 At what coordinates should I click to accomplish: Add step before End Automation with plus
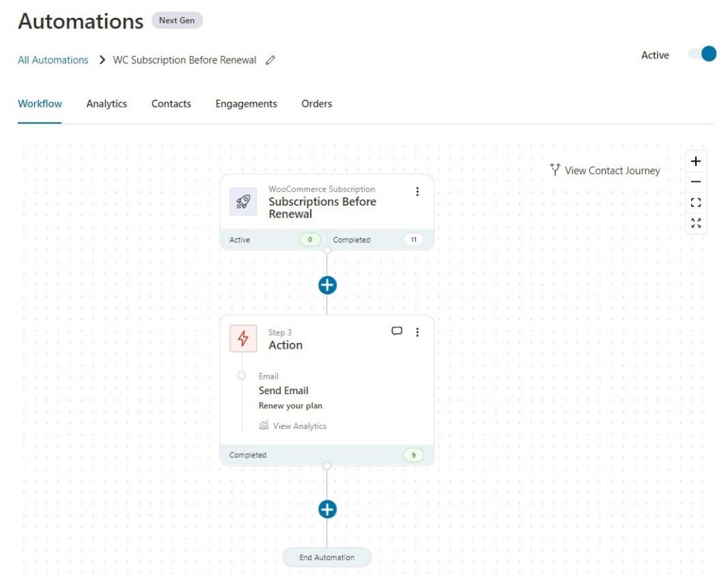click(x=327, y=509)
